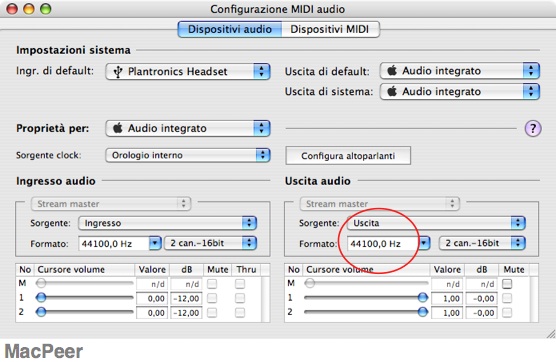The height and width of the screenshot is (362, 556).
Task: Close the Configurazione MIDI audio window
Action: [12, 9]
